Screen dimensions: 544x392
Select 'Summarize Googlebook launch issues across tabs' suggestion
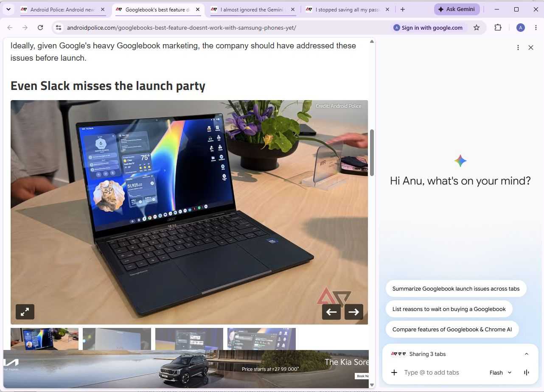(456, 288)
